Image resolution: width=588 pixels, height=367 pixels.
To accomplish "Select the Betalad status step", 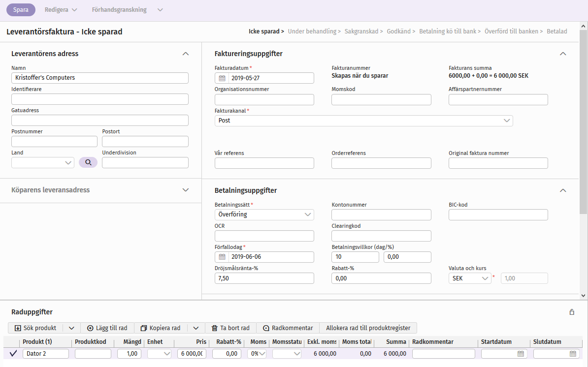I will tap(556, 31).
